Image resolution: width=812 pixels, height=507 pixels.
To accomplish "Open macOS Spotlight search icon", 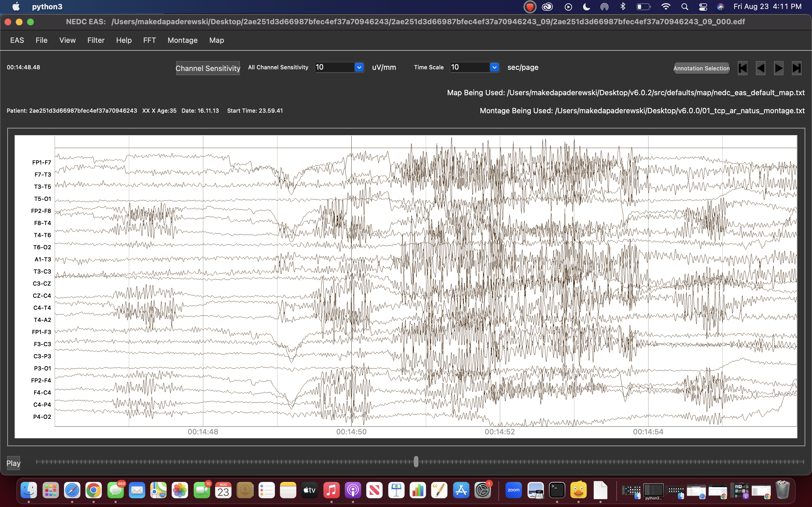I will click(685, 7).
